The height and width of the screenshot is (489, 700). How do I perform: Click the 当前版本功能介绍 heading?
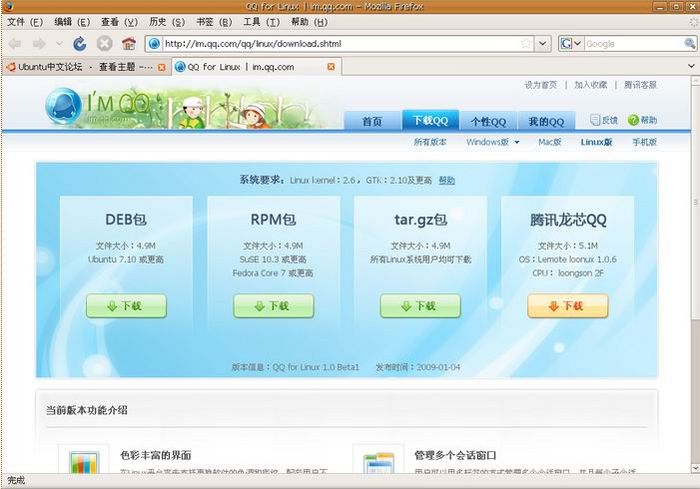pyautogui.click(x=87, y=410)
